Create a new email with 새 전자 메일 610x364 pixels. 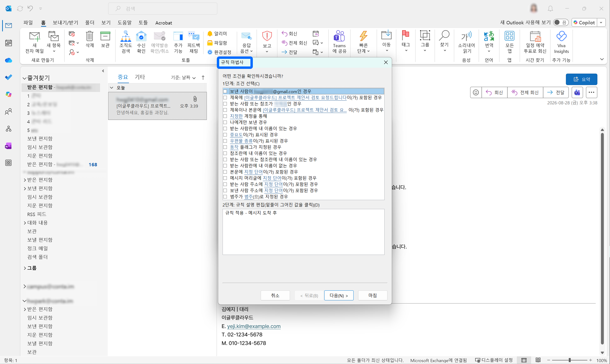(35, 42)
